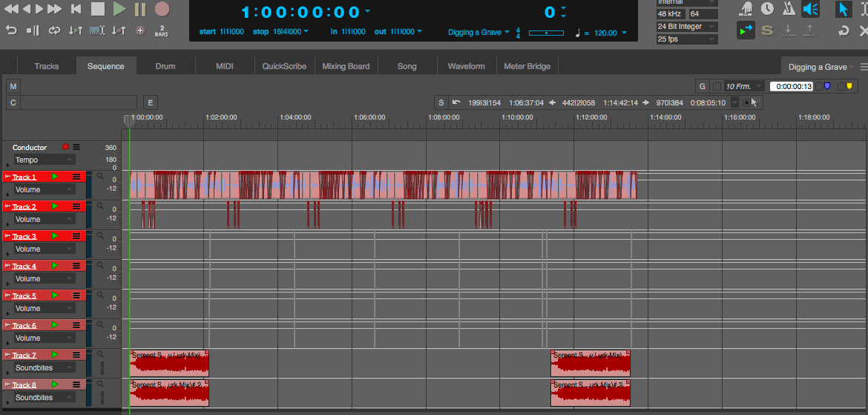Stop playback with the square Stop button
Image resolution: width=868 pixels, height=415 pixels.
[x=98, y=9]
